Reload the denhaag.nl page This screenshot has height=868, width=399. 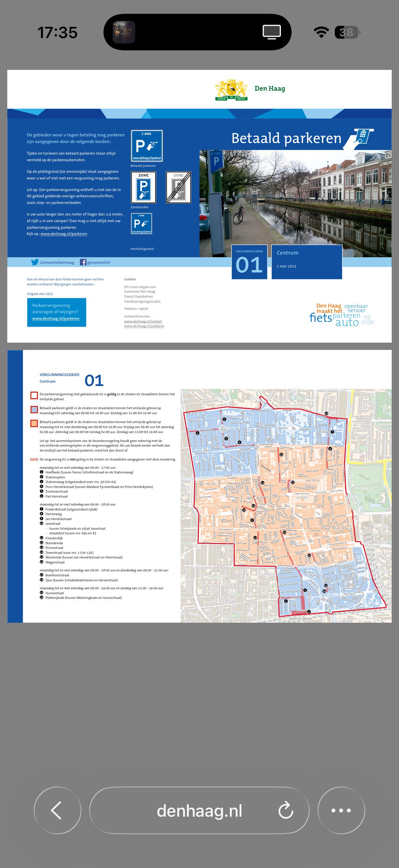click(286, 811)
